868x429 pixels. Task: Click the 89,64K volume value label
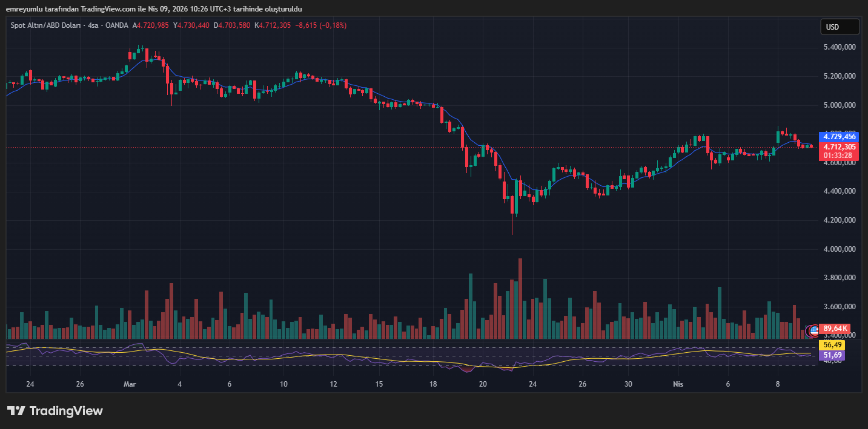(x=836, y=329)
